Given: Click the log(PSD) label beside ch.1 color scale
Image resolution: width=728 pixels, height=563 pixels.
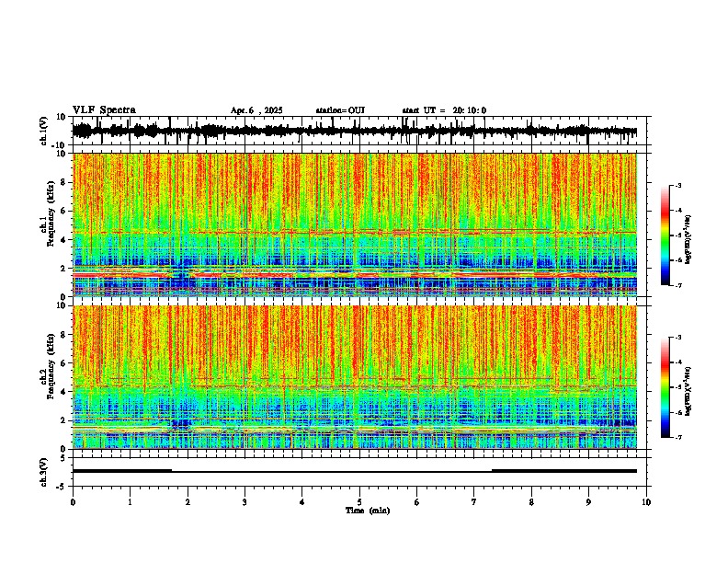Looking at the screenshot, I should click(688, 239).
